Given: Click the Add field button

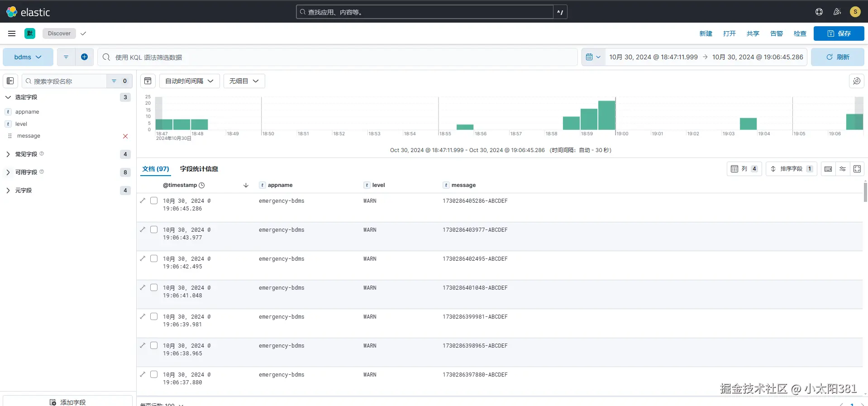Looking at the screenshot, I should (68, 402).
